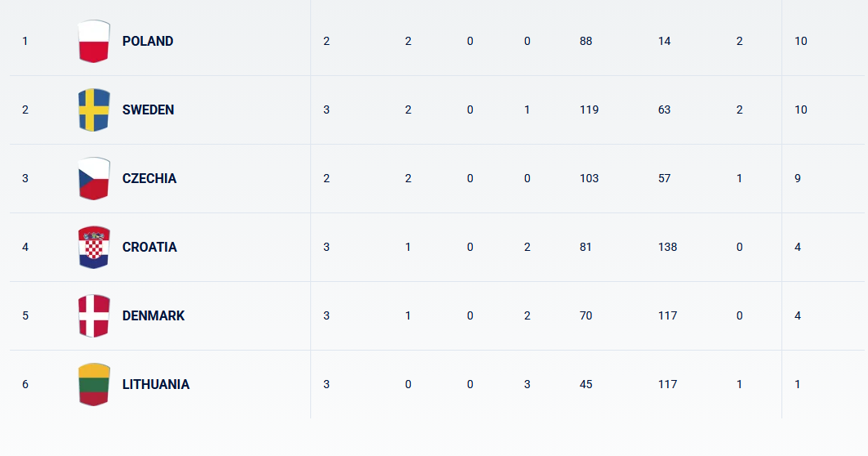The height and width of the screenshot is (456, 868).
Task: Click Croatia's 138 score value
Action: 667,247
